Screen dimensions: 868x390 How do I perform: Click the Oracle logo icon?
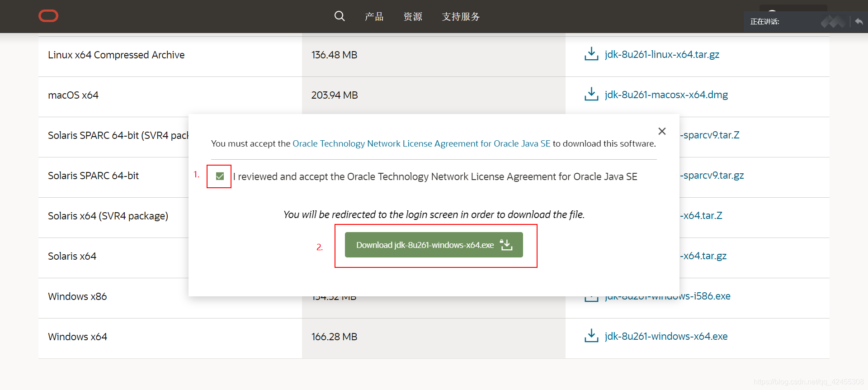(x=48, y=16)
